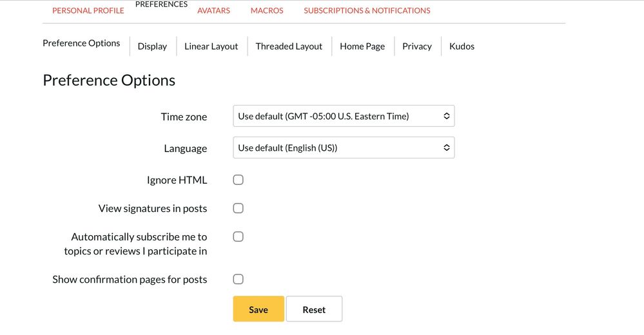
Task: Switch to the Avatars tab
Action: (213, 10)
